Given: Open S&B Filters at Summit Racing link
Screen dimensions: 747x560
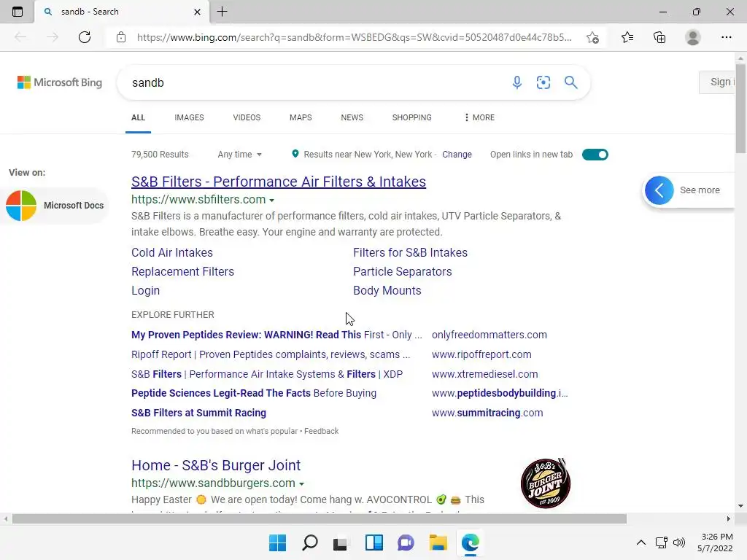Looking at the screenshot, I should 198,413.
